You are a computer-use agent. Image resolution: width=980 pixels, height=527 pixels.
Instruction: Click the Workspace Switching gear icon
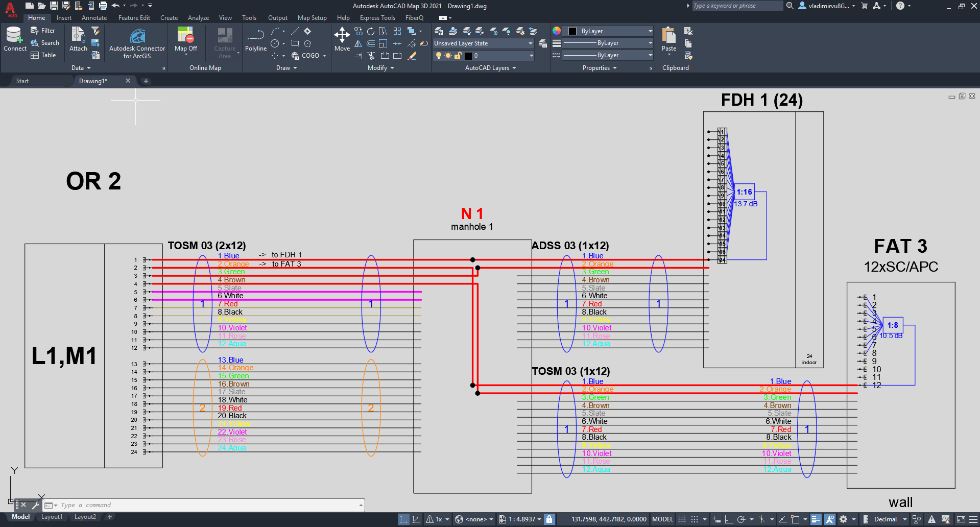coord(843,519)
